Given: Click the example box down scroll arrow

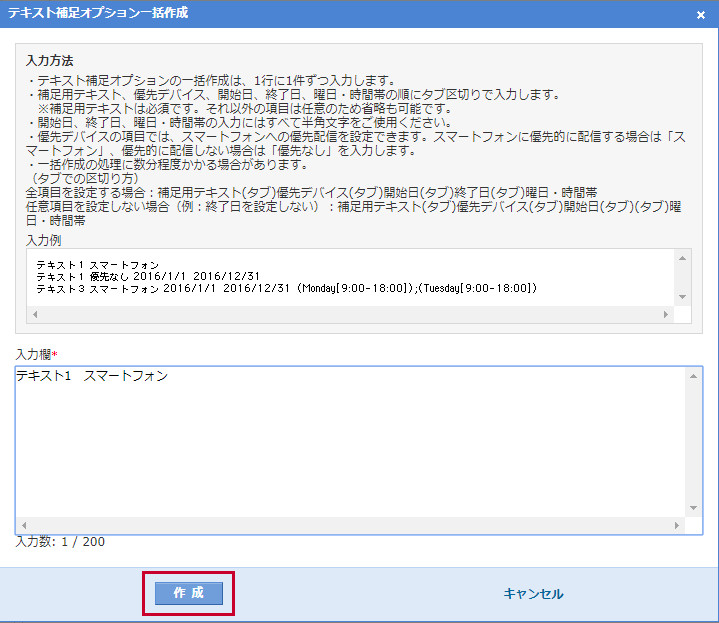Looking at the screenshot, I should [x=682, y=297].
